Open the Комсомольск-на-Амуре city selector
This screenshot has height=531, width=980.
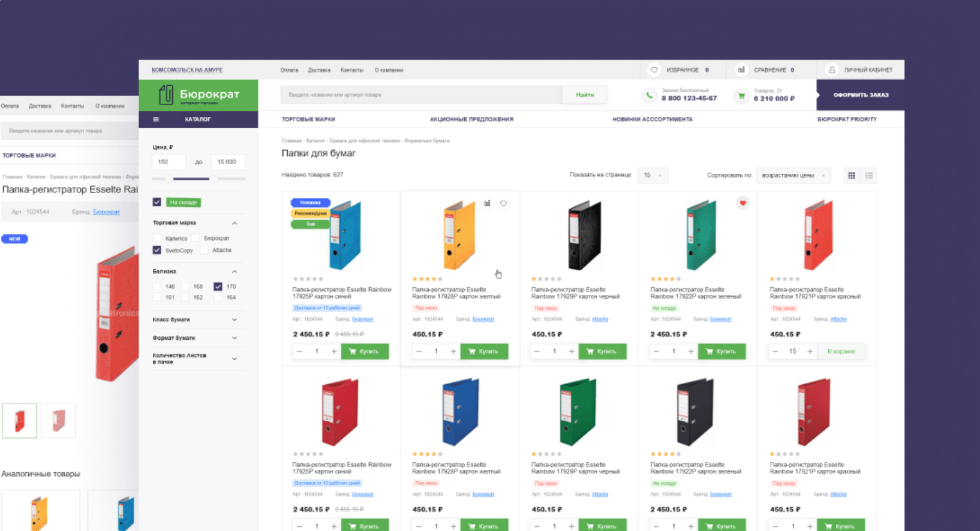(187, 70)
